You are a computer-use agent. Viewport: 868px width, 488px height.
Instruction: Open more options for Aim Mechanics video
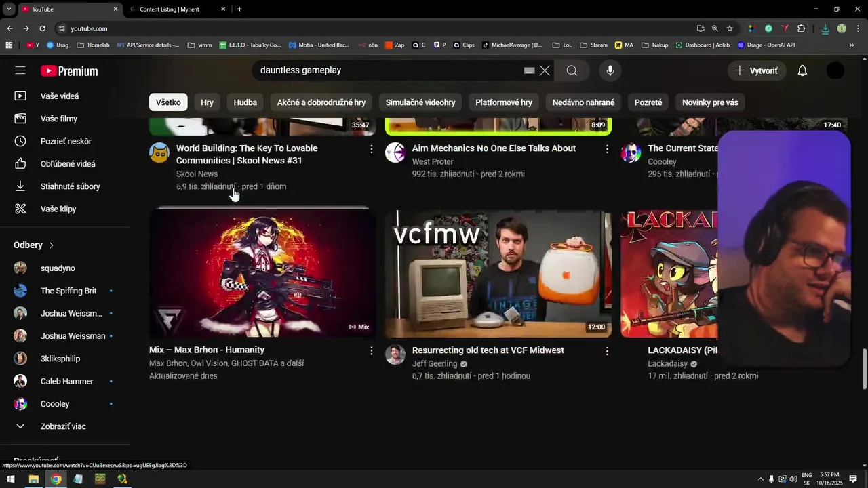(x=607, y=149)
